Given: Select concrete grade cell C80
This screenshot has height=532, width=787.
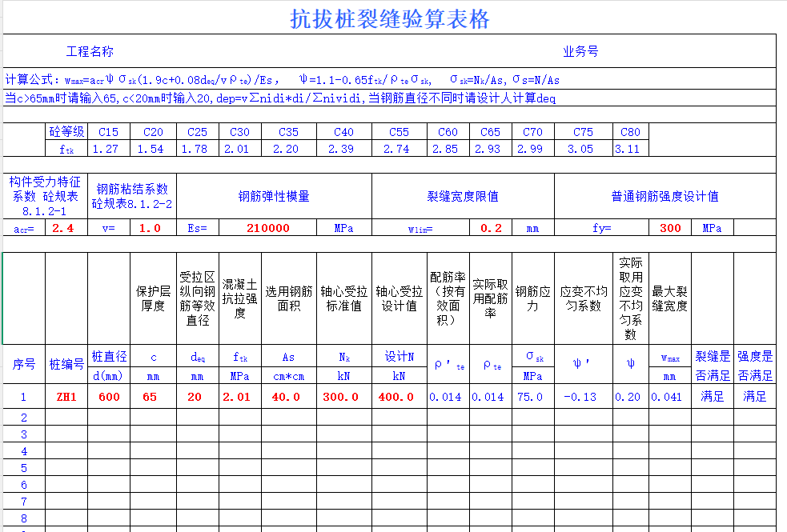Looking at the screenshot, I should point(630,132).
